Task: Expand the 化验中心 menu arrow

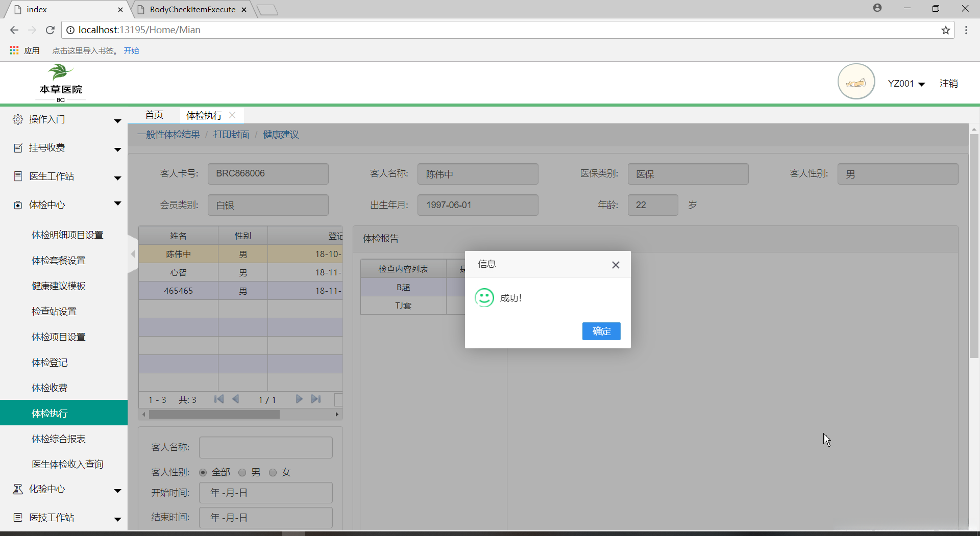Action: (x=117, y=491)
